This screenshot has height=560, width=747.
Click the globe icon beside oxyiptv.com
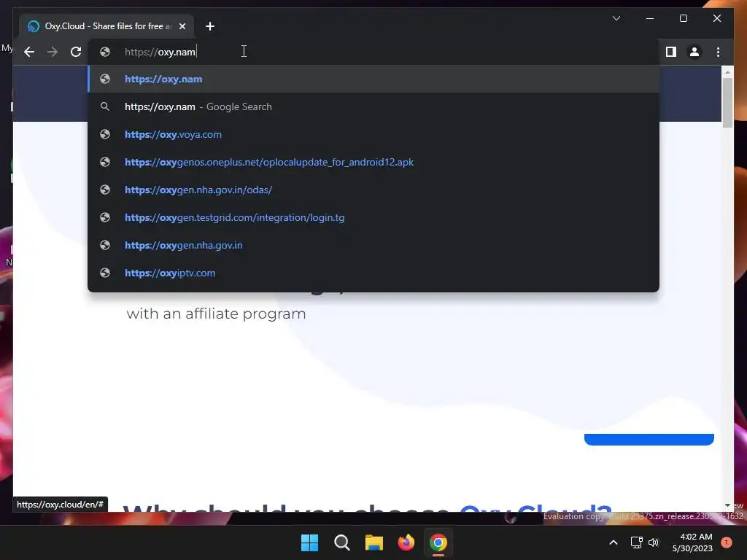coord(105,273)
